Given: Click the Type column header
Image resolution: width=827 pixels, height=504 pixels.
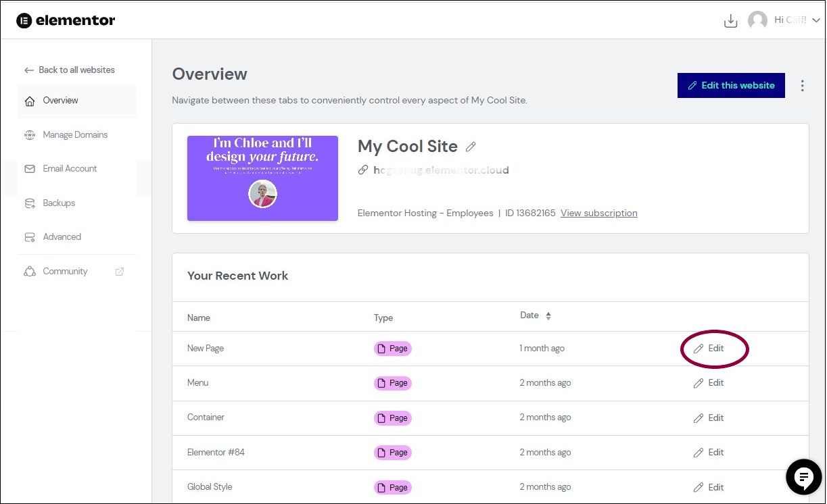Looking at the screenshot, I should point(383,318).
